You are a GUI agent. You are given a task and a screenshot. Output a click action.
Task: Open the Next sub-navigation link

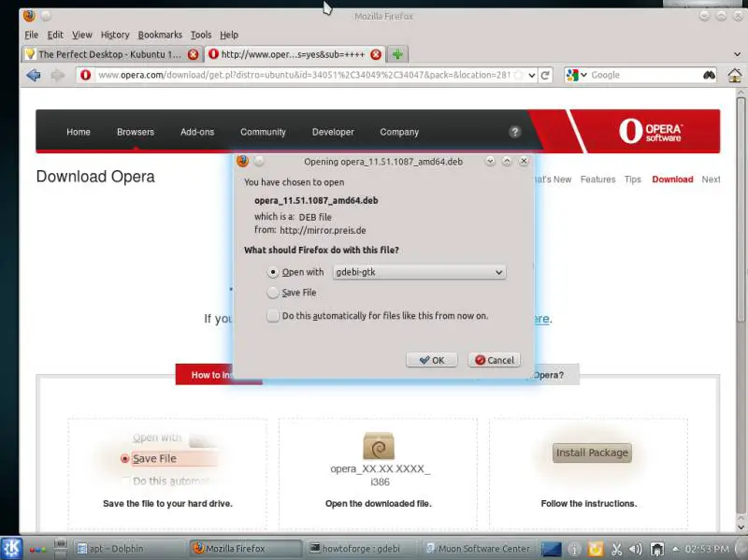711,179
